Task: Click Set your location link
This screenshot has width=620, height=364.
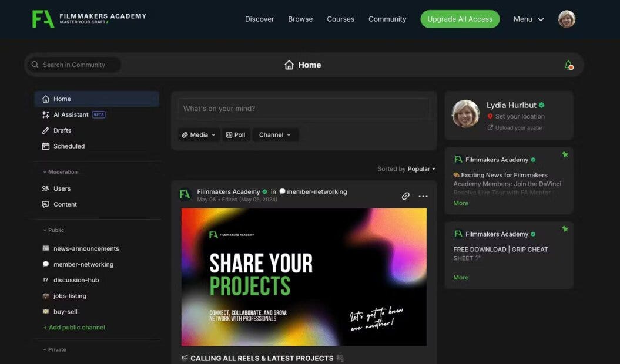Action: coord(520,117)
